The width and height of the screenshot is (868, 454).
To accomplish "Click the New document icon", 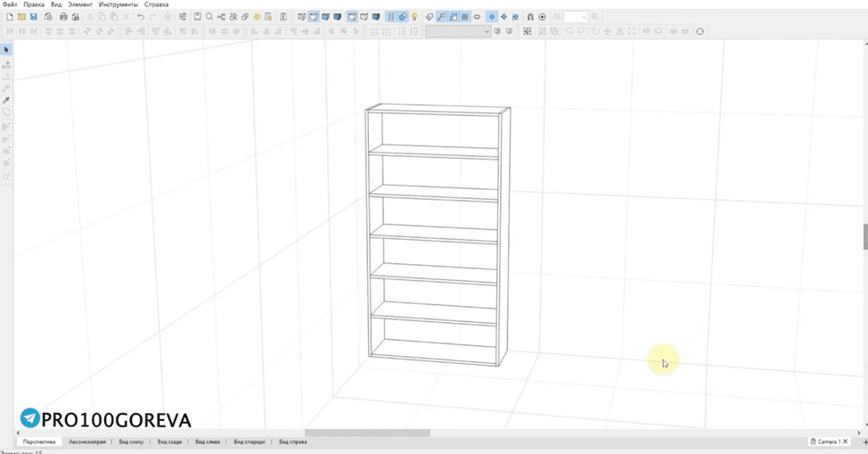I will point(10,17).
